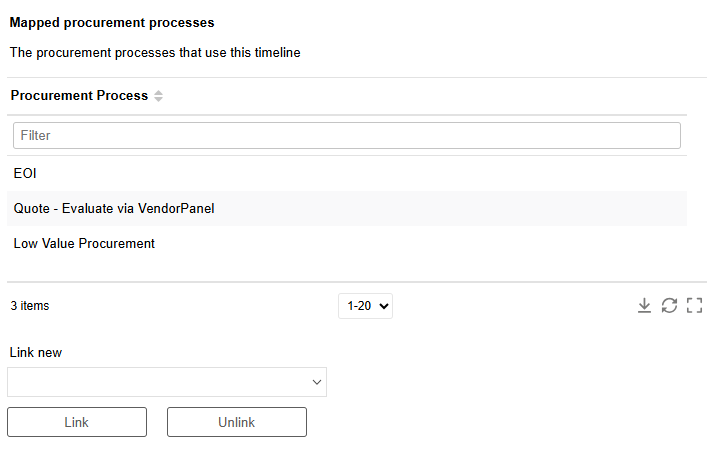Screen dimensions: 717x451
Task: Select the Low Value Procurement row
Action: pos(347,243)
